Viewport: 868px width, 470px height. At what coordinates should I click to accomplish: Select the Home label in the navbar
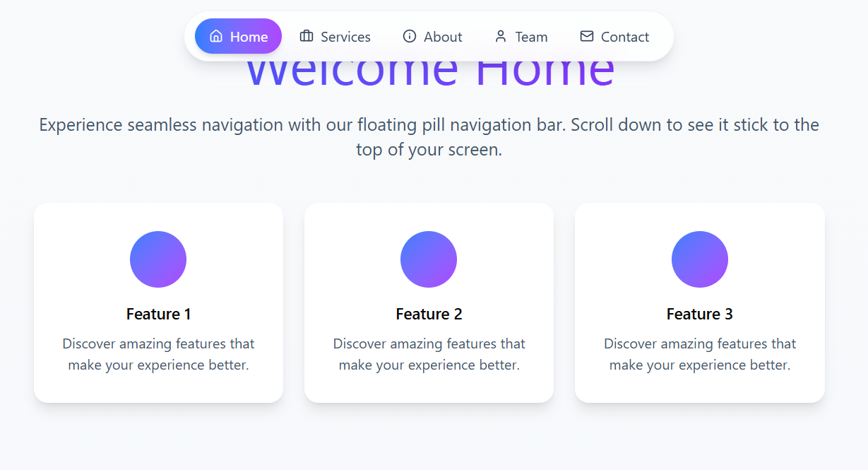click(x=249, y=37)
